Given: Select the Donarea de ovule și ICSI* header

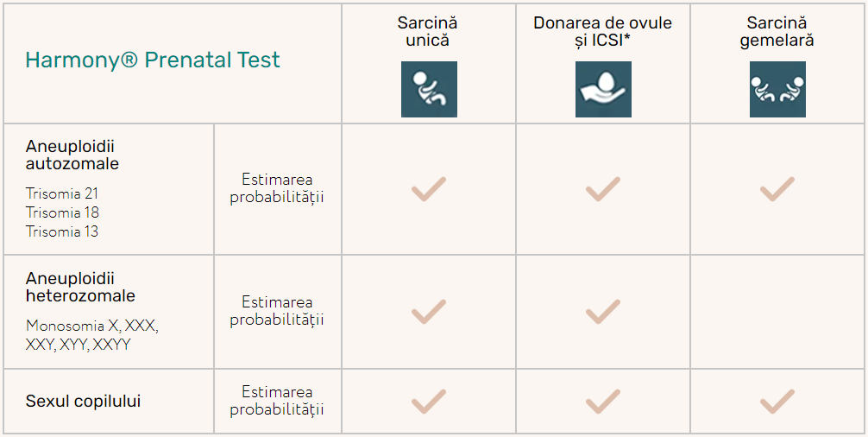Looking at the screenshot, I should (x=602, y=31).
